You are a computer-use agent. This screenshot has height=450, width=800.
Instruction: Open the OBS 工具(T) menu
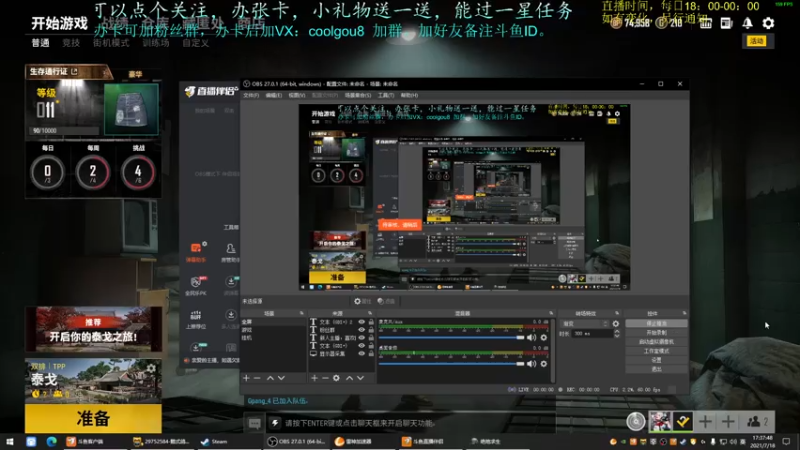pyautogui.click(x=386, y=95)
